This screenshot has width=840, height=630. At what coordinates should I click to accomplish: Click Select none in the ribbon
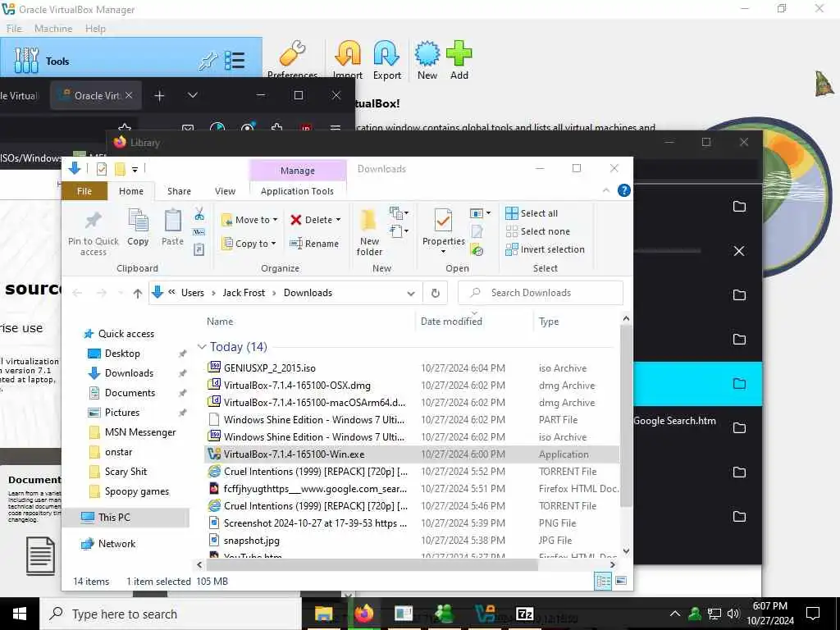[x=538, y=231]
